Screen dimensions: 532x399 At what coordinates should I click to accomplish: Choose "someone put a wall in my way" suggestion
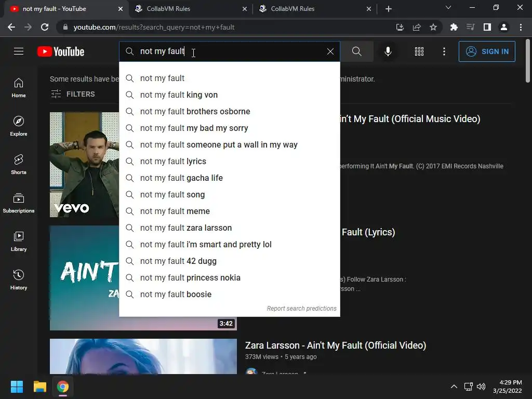tap(229, 145)
